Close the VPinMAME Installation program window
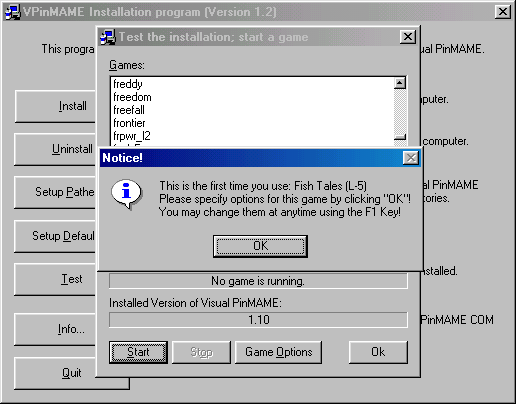Screen dimensions: 516x404 (503, 12)
